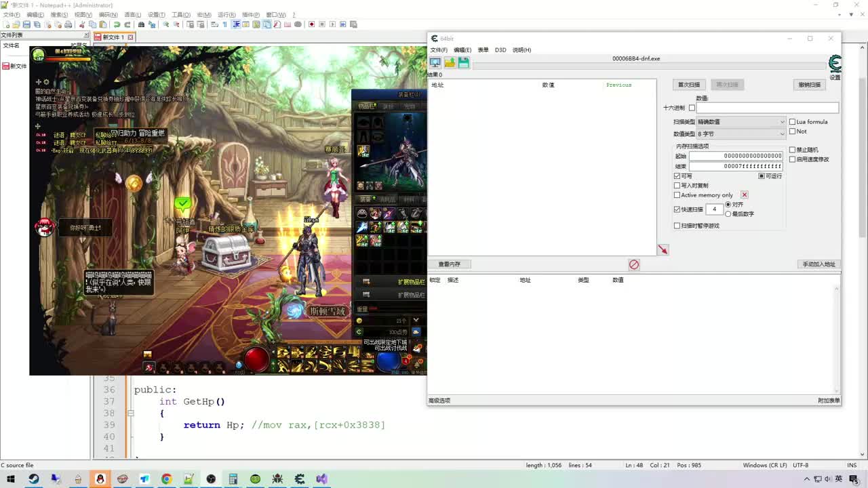Select the 最后数字 radio button
Image resolution: width=868 pixels, height=488 pixels.
coord(728,214)
